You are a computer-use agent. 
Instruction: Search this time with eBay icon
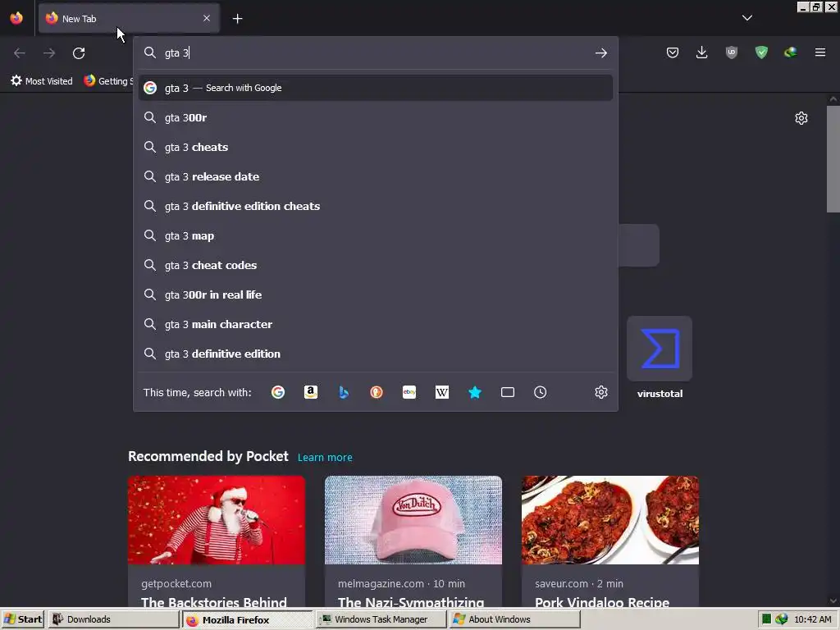409,392
